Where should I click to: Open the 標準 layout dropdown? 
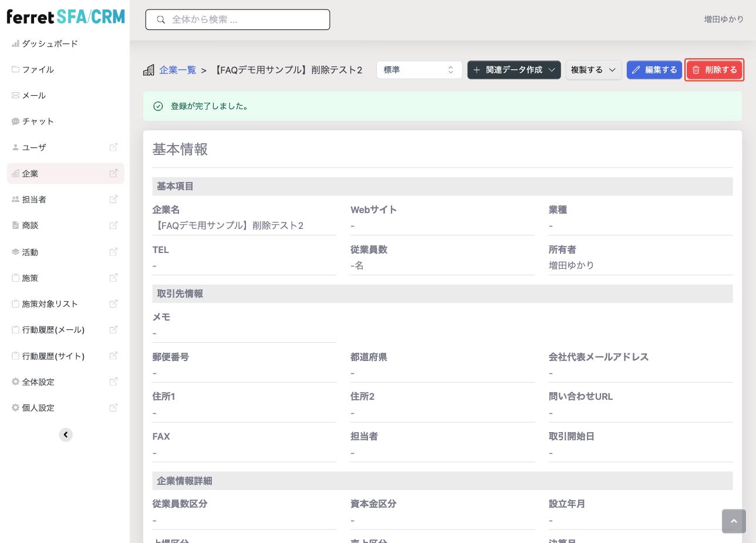(419, 70)
